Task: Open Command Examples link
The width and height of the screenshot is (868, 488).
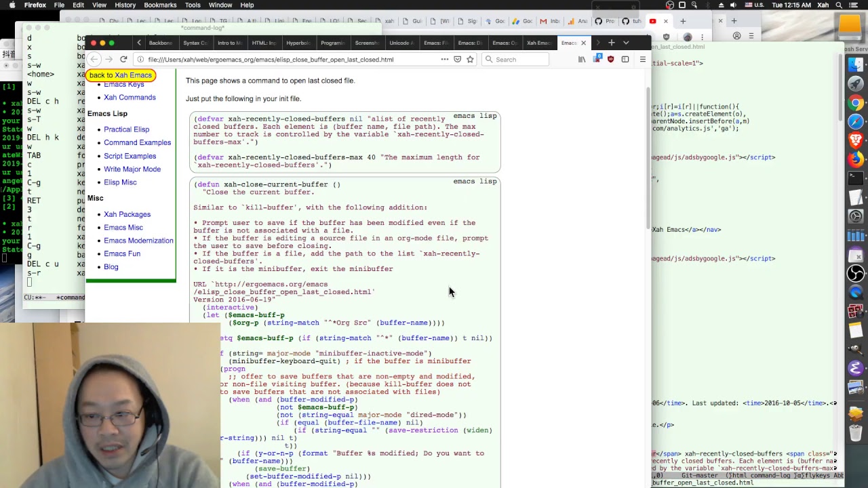Action: click(137, 142)
